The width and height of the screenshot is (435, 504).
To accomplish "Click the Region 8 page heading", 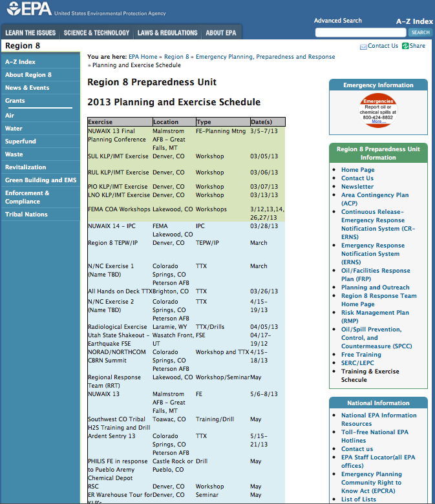I will coord(23,46).
